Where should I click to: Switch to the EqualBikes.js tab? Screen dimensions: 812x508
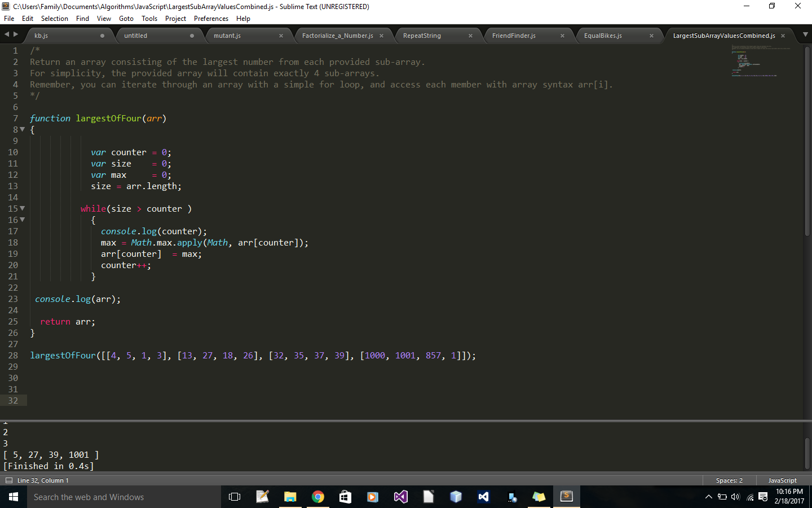[604, 35]
